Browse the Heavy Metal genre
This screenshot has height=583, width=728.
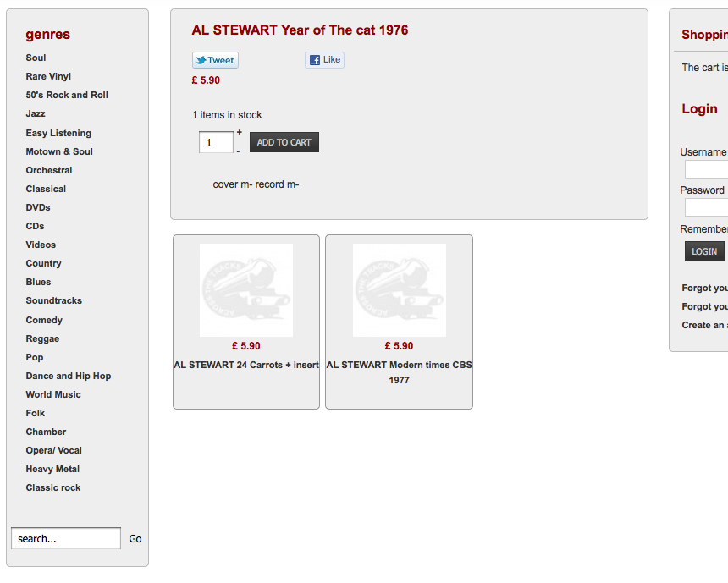tap(52, 469)
